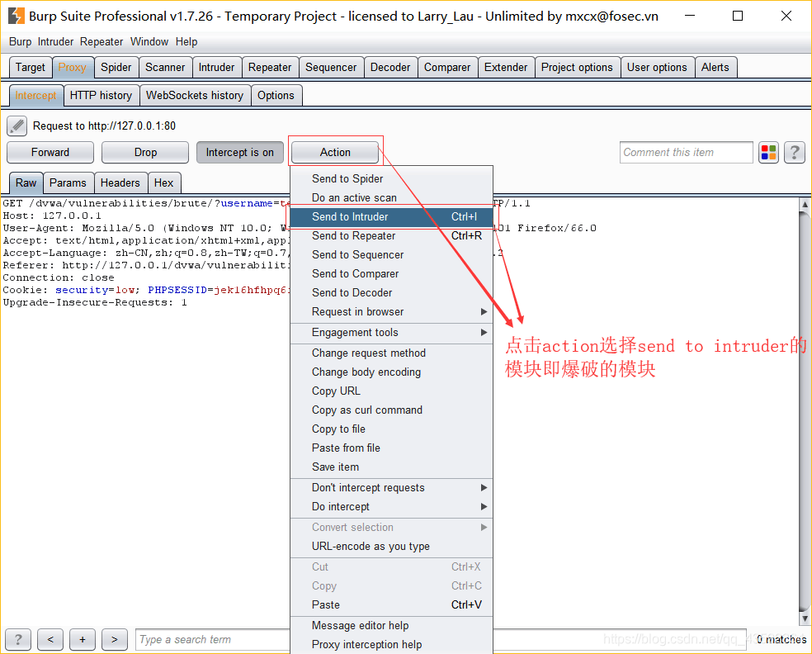Click the bottom-left search help button
The width and height of the screenshot is (812, 654).
pyautogui.click(x=18, y=639)
